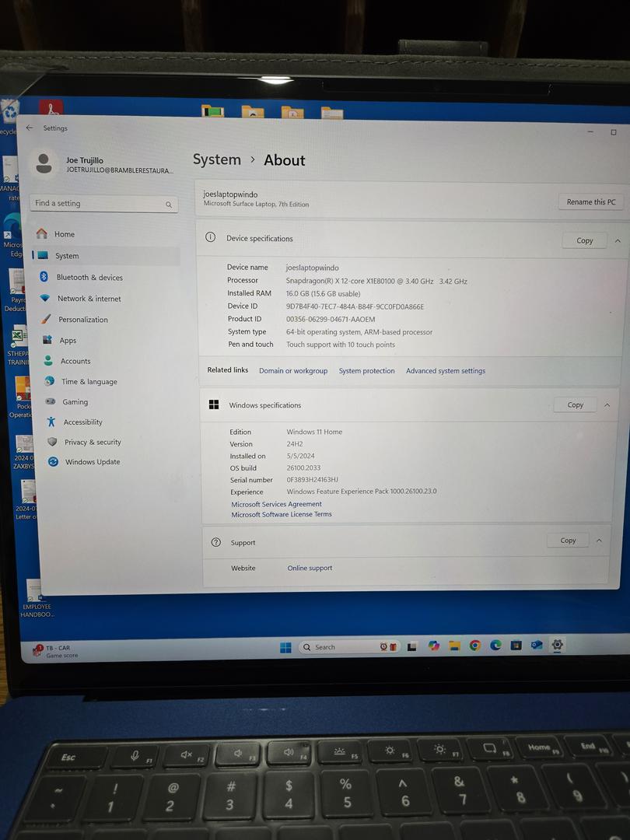Collapse the Windows specifications section
The height and width of the screenshot is (840, 630).
(x=607, y=405)
